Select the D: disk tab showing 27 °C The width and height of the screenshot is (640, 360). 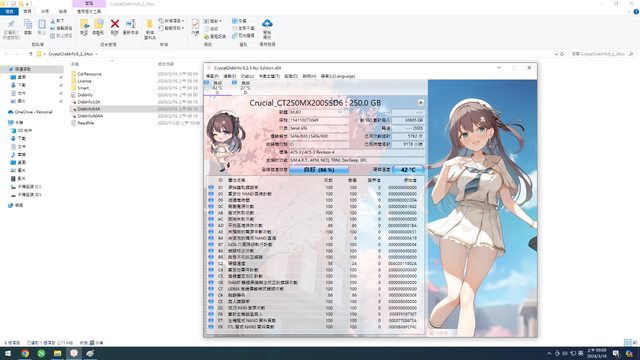click(245, 87)
